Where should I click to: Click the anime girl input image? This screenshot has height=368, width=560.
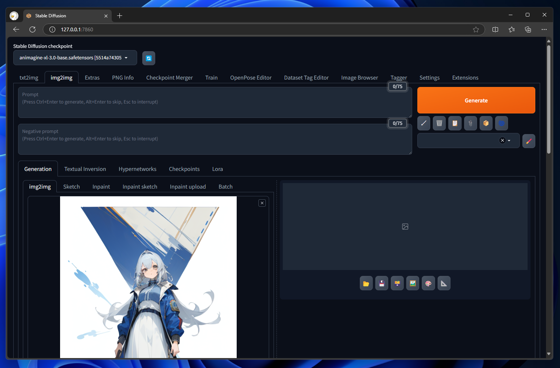tap(148, 277)
